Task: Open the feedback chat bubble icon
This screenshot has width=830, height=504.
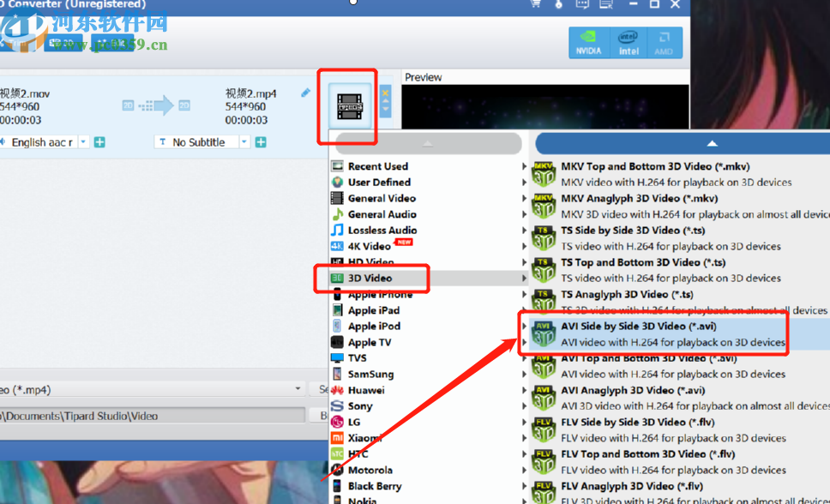Action: tap(582, 3)
